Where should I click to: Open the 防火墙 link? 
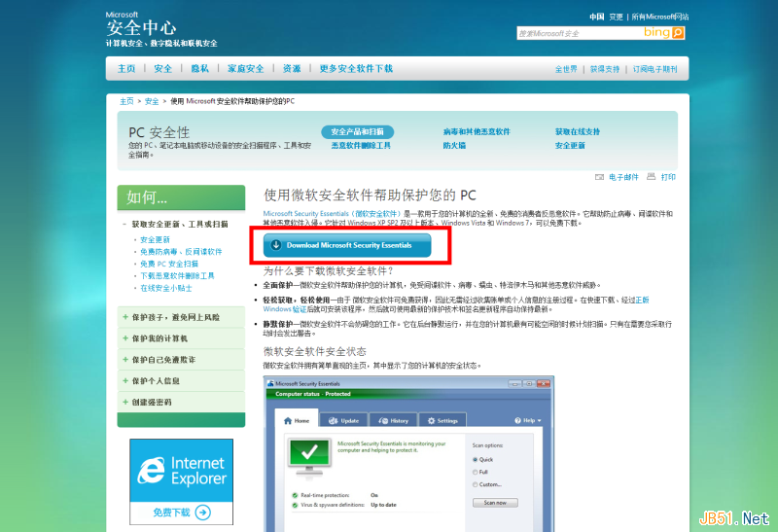click(x=454, y=146)
